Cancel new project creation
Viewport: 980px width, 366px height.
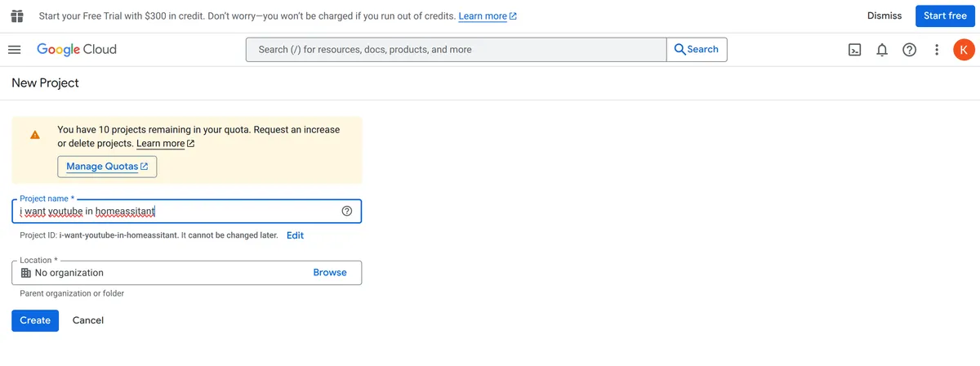click(x=88, y=320)
